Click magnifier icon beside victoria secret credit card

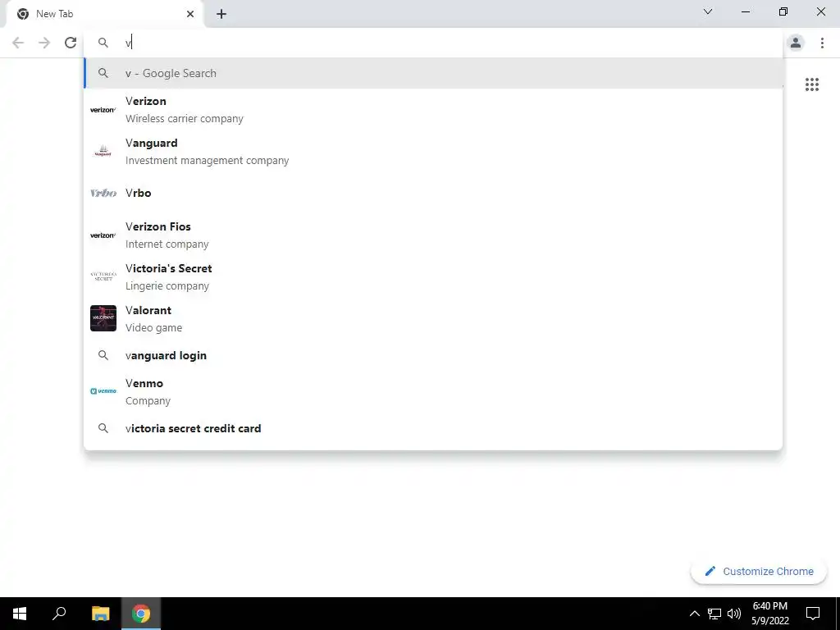[x=103, y=428]
